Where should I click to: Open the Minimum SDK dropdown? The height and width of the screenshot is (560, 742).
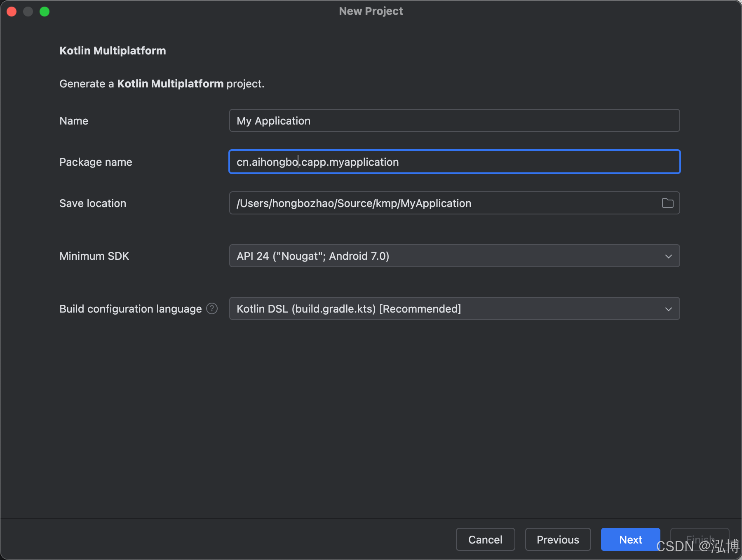coord(453,256)
